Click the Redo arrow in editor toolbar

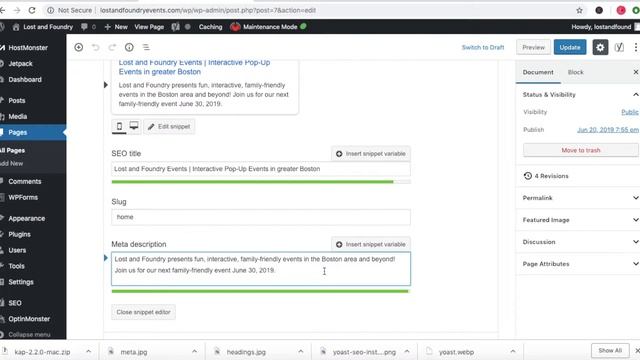[x=112, y=47]
